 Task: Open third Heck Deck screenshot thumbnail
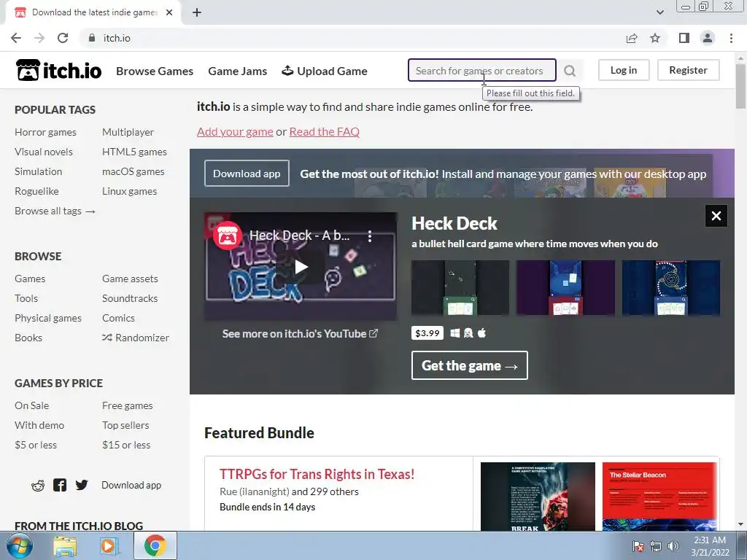(x=671, y=287)
